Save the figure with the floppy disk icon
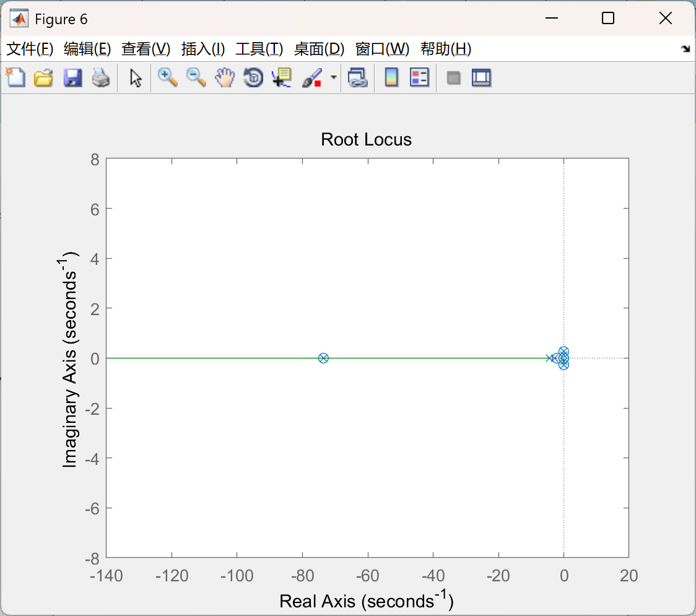The width and height of the screenshot is (696, 616). [x=72, y=77]
